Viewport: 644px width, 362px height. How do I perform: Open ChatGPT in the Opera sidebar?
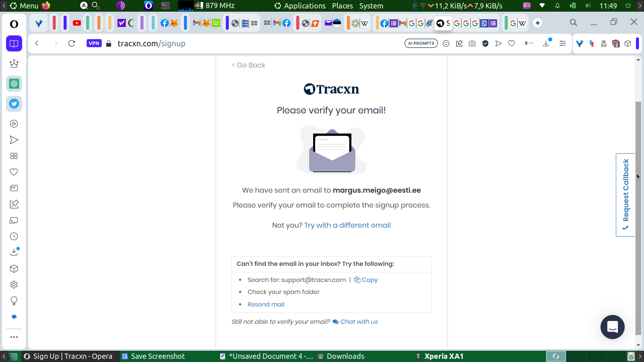pyautogui.click(x=14, y=84)
